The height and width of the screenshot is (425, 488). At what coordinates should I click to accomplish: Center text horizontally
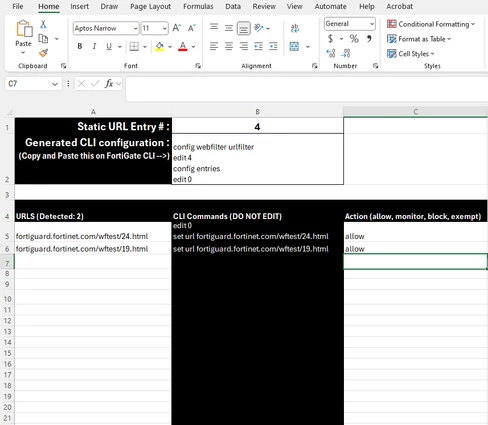point(229,46)
